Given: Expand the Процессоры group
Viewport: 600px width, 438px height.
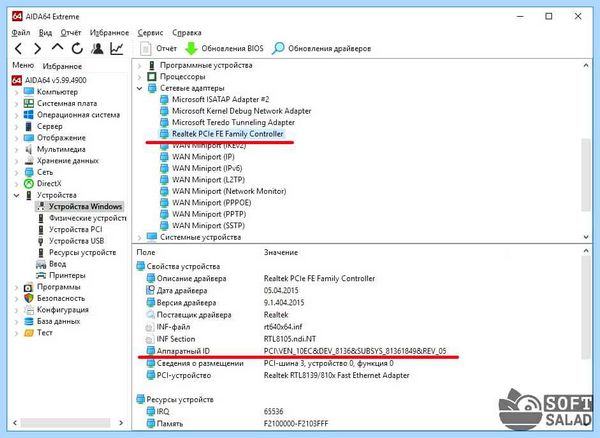Looking at the screenshot, I should click(x=140, y=77).
